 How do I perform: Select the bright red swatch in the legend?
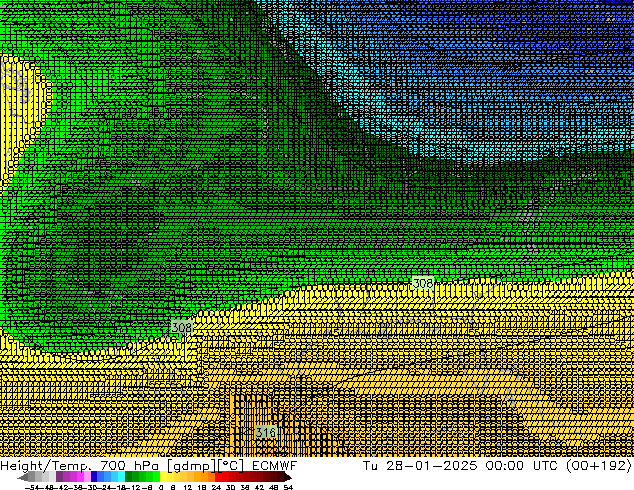point(218,476)
